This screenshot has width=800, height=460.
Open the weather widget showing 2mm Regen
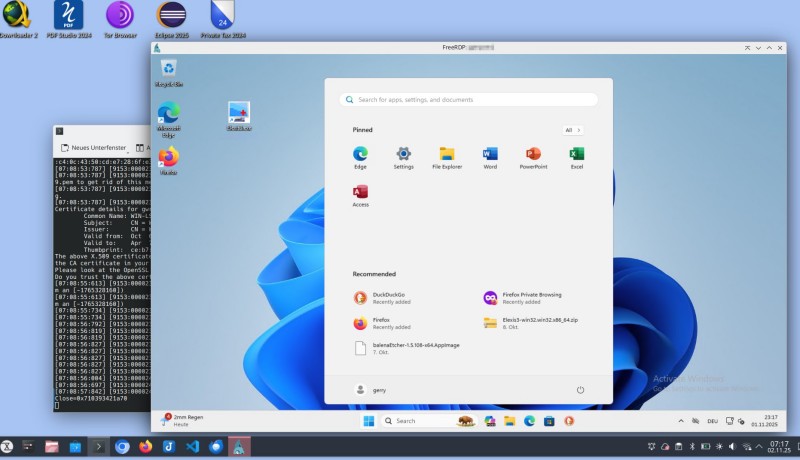(x=182, y=420)
